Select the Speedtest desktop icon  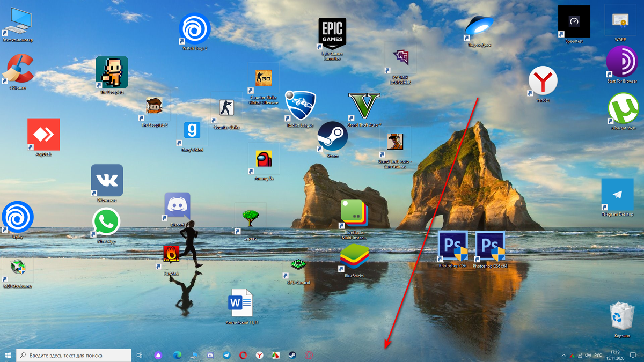(x=574, y=24)
